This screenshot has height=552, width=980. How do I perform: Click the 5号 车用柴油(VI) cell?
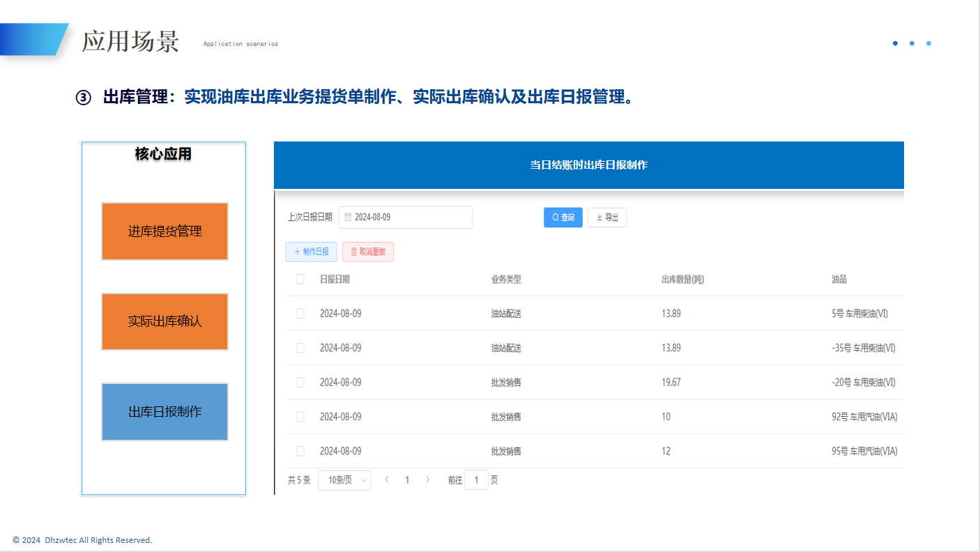[x=860, y=314]
